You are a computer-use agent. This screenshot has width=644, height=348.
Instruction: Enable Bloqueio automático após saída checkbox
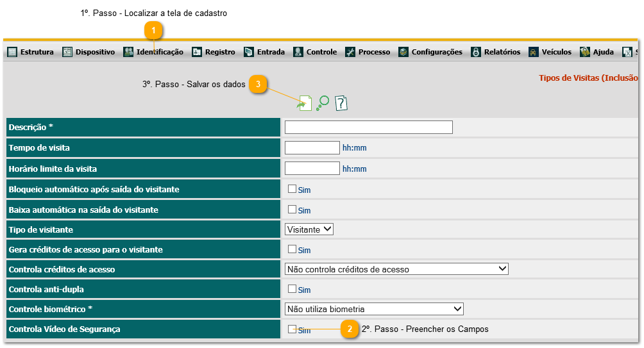click(x=292, y=189)
